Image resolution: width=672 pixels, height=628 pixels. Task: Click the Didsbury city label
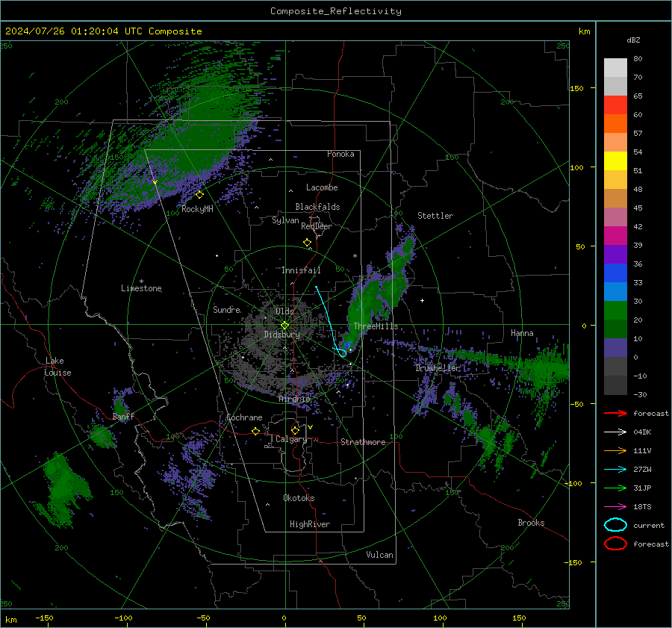[282, 335]
